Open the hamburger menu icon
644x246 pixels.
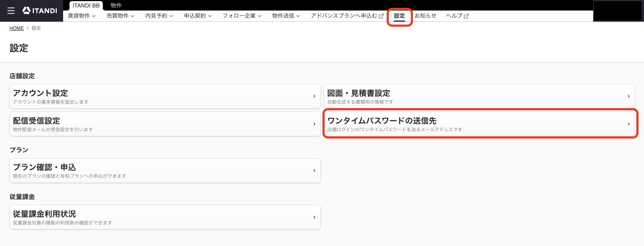click(11, 11)
